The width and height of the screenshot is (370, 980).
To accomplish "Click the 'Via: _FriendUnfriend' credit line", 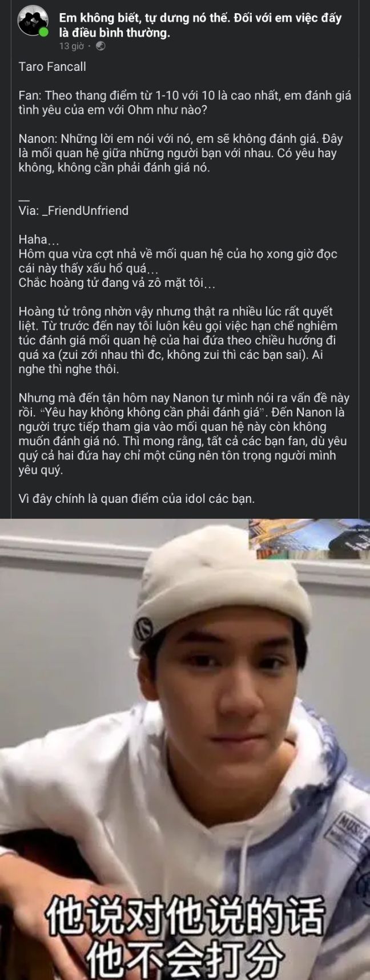I will pyautogui.click(x=73, y=210).
